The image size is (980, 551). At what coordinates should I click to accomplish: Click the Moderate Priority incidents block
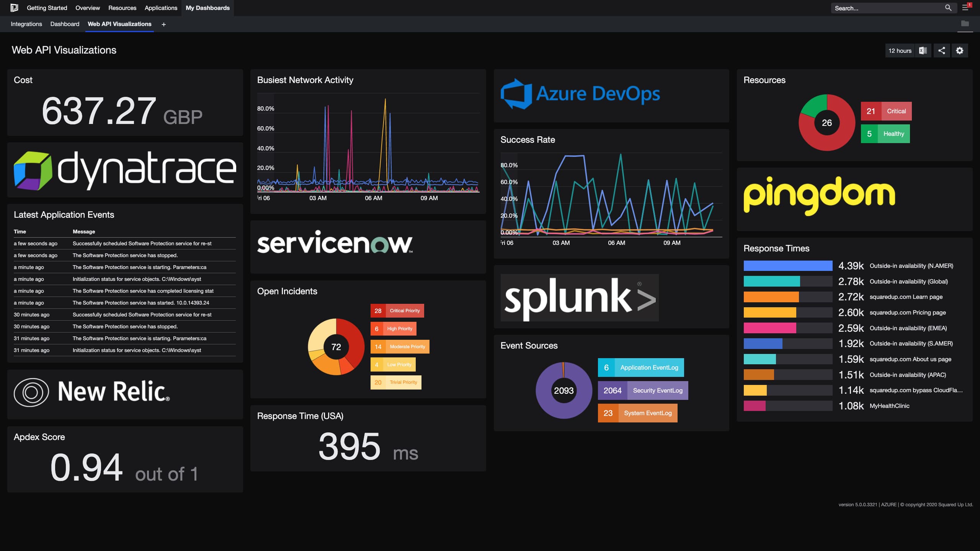pyautogui.click(x=400, y=347)
